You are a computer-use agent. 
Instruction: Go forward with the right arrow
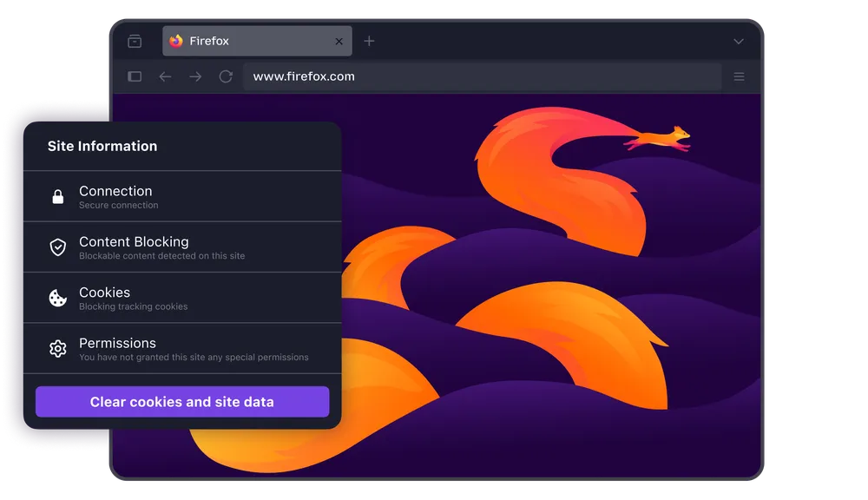[195, 76]
